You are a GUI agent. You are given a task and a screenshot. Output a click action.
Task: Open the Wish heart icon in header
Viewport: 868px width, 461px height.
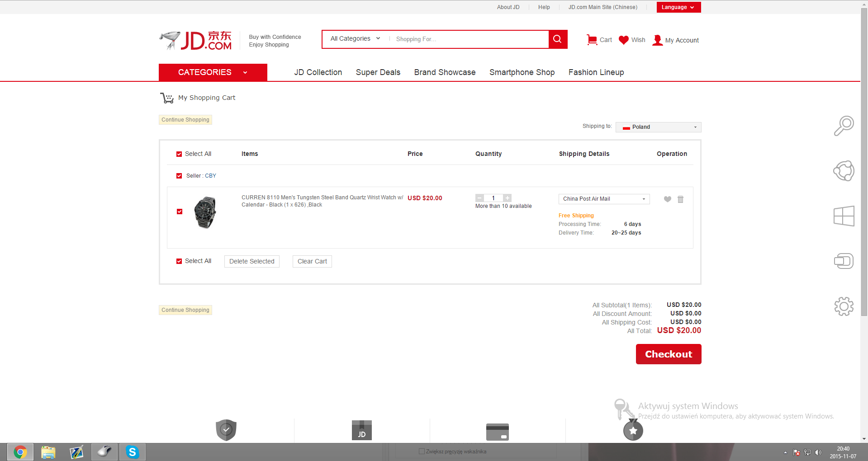point(624,40)
